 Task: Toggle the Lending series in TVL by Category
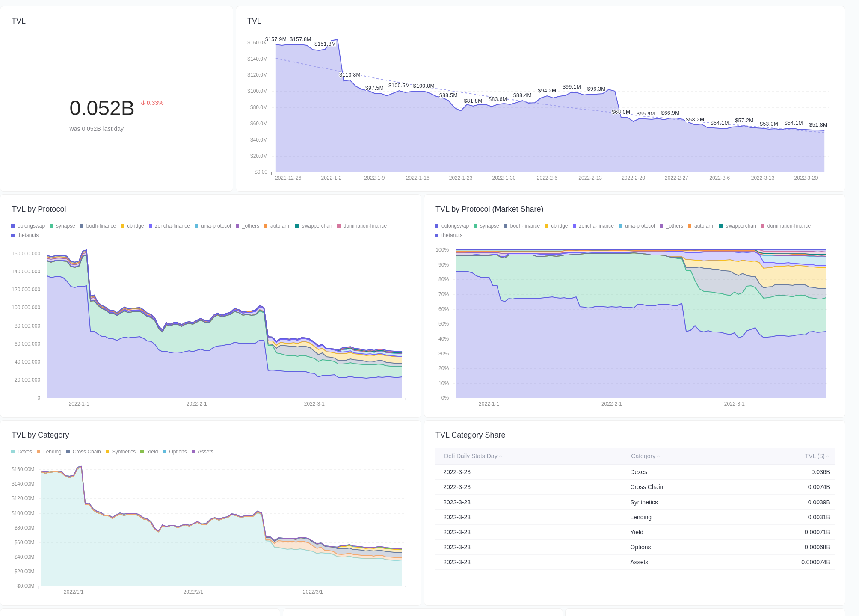tap(39, 451)
